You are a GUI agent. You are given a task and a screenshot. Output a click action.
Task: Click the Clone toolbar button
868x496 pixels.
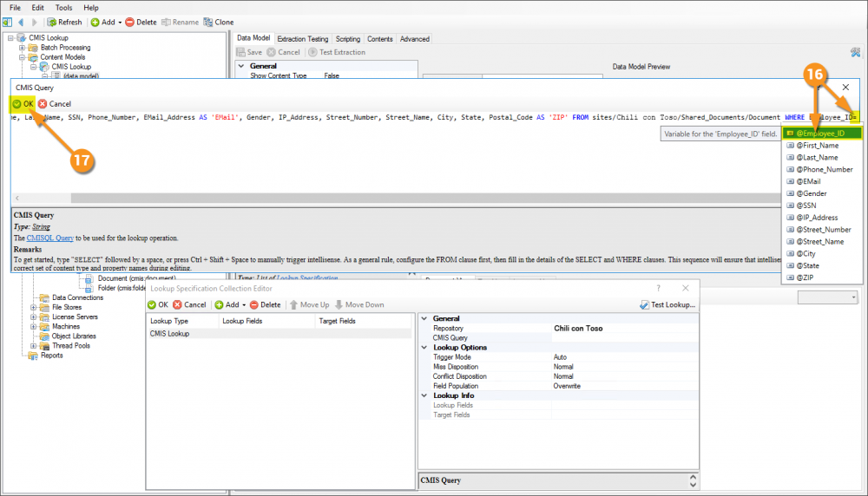[x=217, y=22]
